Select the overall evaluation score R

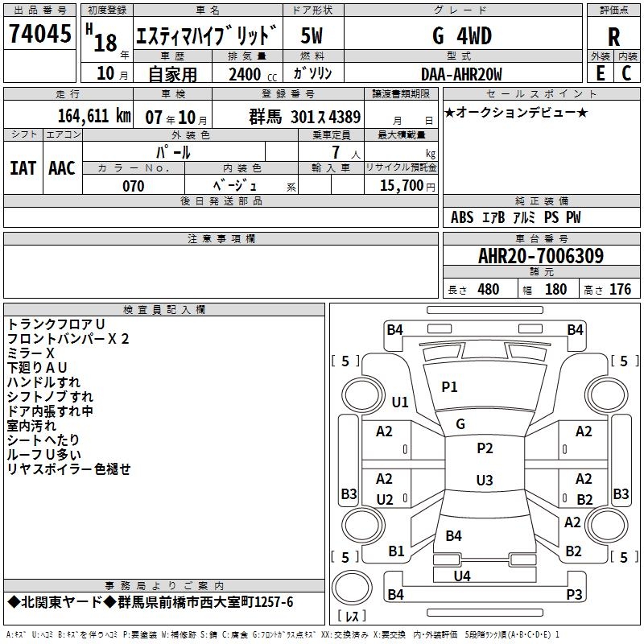[613, 37]
